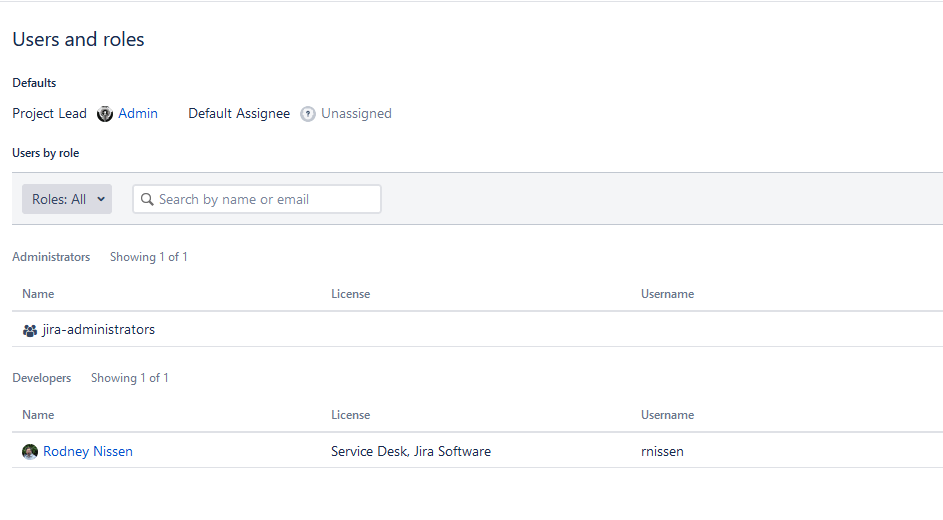Select the Unassigned default assignee text

(356, 114)
